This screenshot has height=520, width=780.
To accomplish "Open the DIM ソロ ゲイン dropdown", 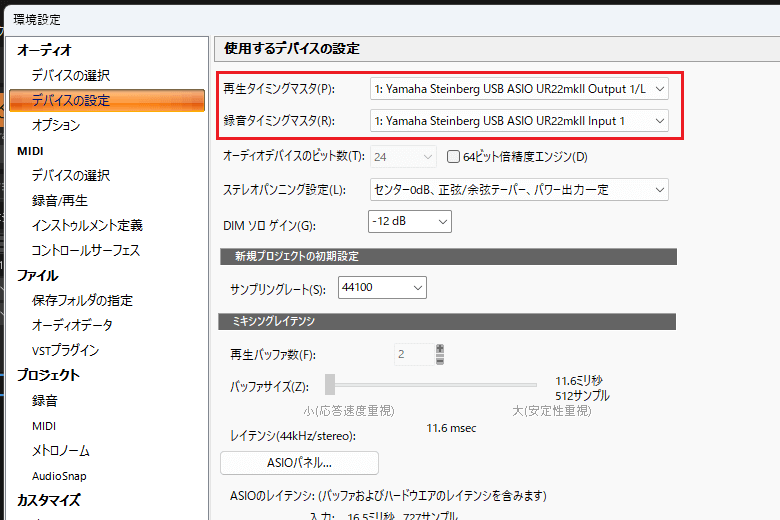I will pyautogui.click(x=410, y=221).
